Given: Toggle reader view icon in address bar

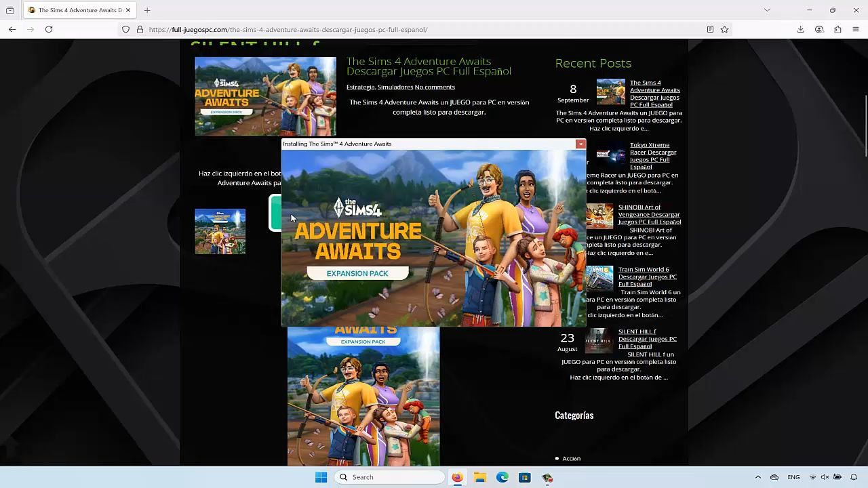Looking at the screenshot, I should coord(710,29).
